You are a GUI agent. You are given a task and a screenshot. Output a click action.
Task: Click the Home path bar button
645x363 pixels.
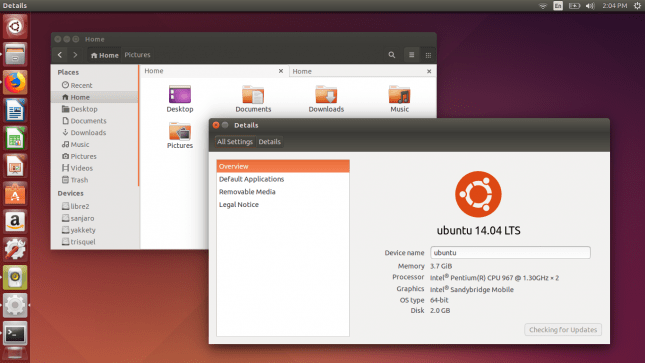(x=104, y=55)
